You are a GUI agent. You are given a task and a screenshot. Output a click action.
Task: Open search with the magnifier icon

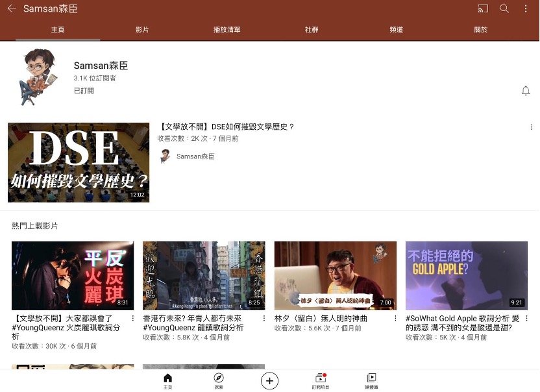click(504, 9)
